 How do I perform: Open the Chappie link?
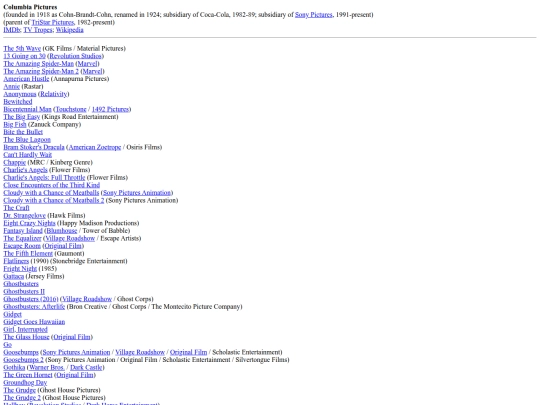point(14,162)
